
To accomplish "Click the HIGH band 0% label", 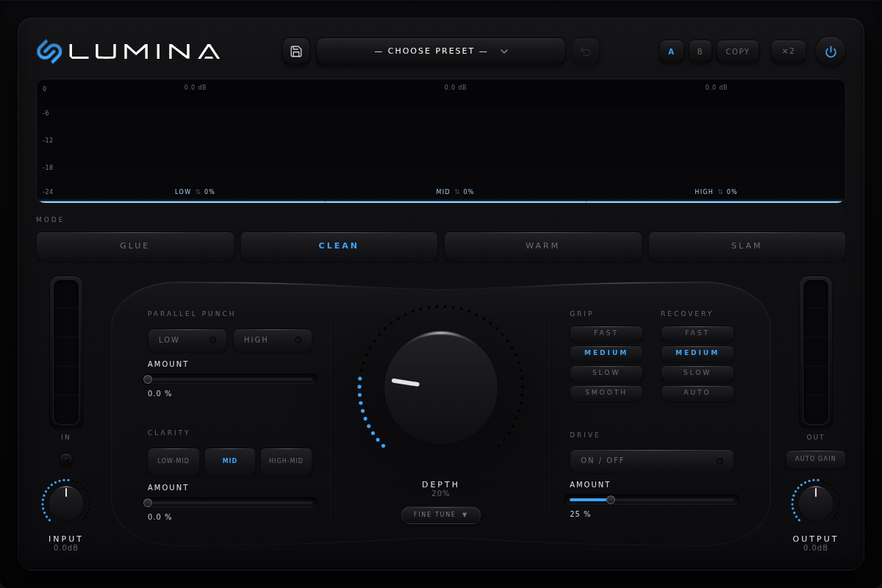I will click(732, 192).
